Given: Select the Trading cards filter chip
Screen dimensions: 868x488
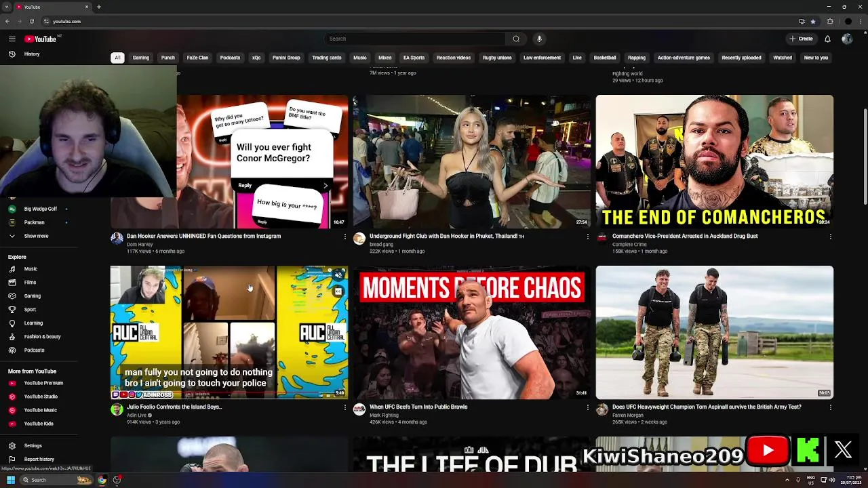Looking at the screenshot, I should [x=327, y=58].
